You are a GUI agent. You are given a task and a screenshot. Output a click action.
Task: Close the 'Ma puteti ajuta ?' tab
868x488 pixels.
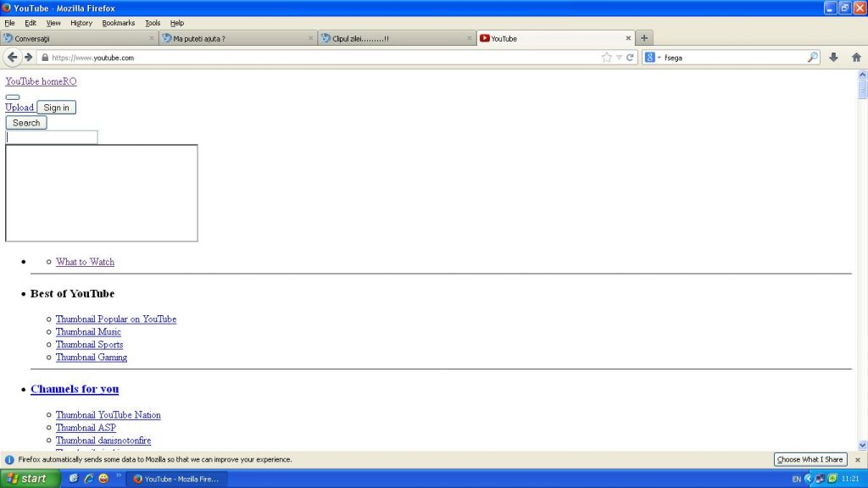[x=310, y=38]
